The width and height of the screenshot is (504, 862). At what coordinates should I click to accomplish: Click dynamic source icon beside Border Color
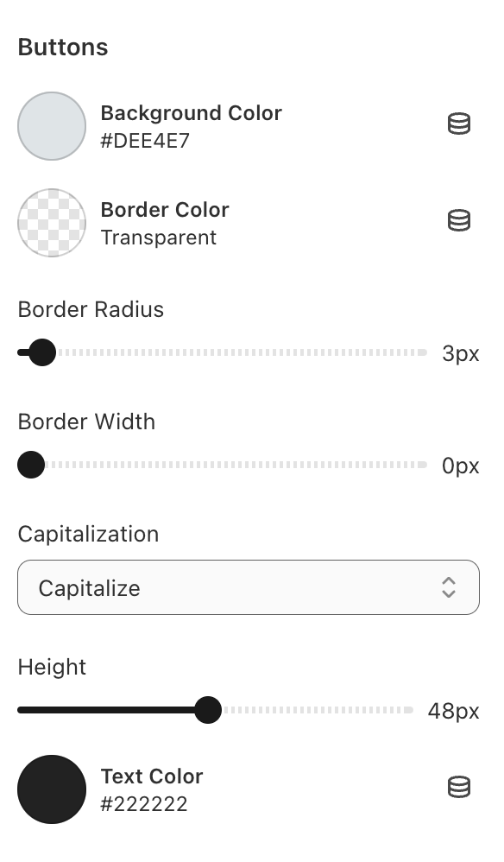pyautogui.click(x=459, y=220)
